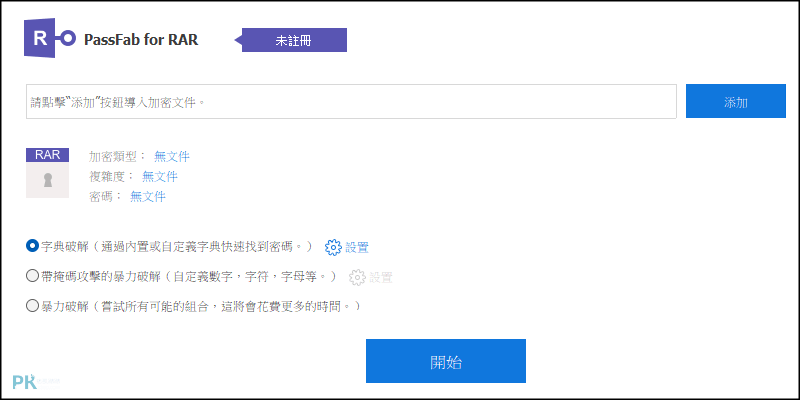
Task: Click the 加密類型 label
Action: point(117,157)
